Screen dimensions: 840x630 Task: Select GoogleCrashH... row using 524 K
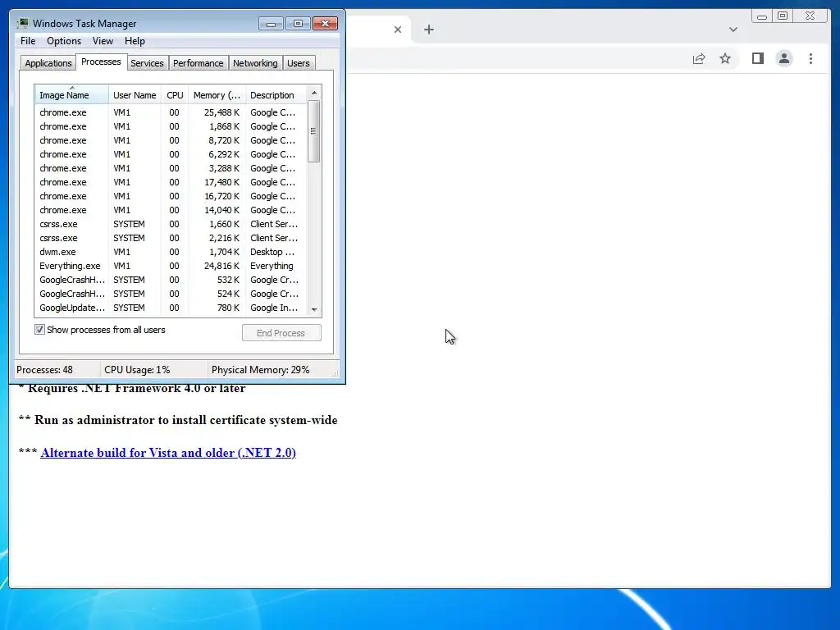coord(171,294)
